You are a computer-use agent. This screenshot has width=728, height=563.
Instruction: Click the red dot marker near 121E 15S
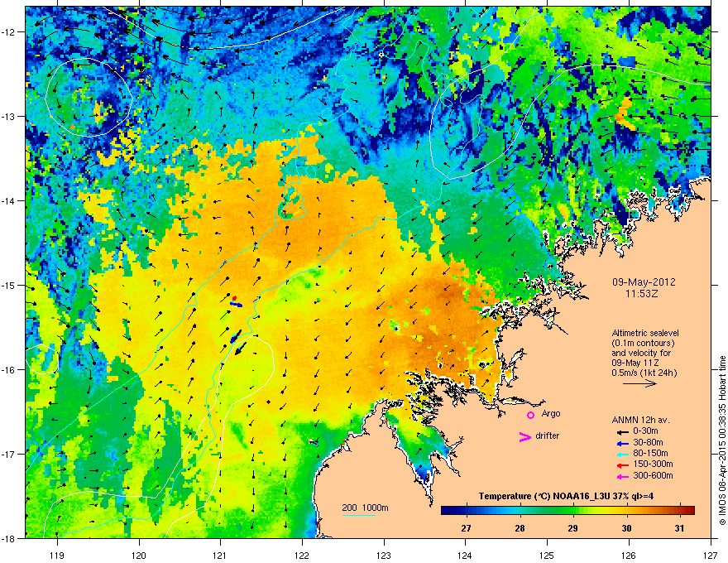234,298
